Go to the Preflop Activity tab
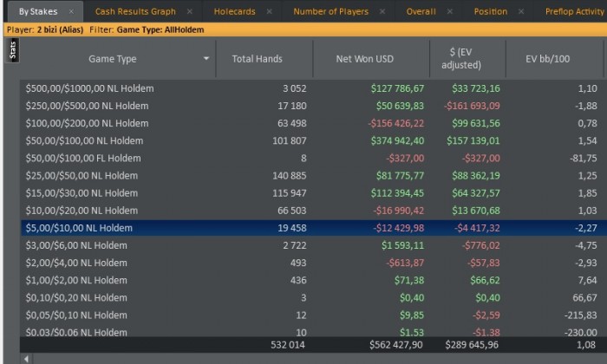 point(574,12)
